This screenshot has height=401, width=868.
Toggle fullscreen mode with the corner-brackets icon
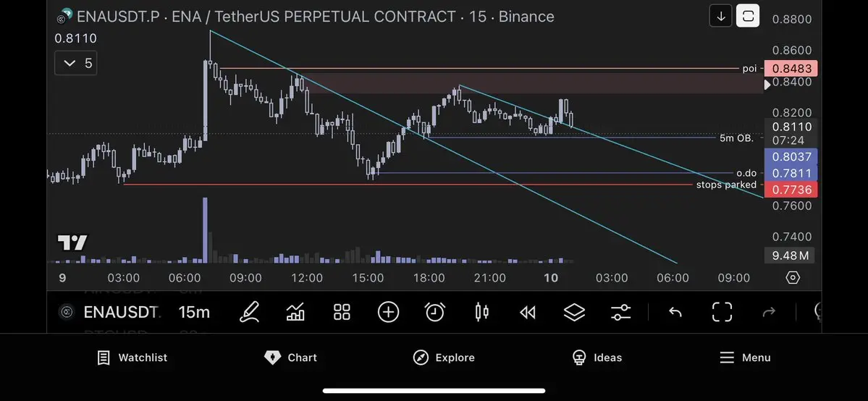[722, 312]
